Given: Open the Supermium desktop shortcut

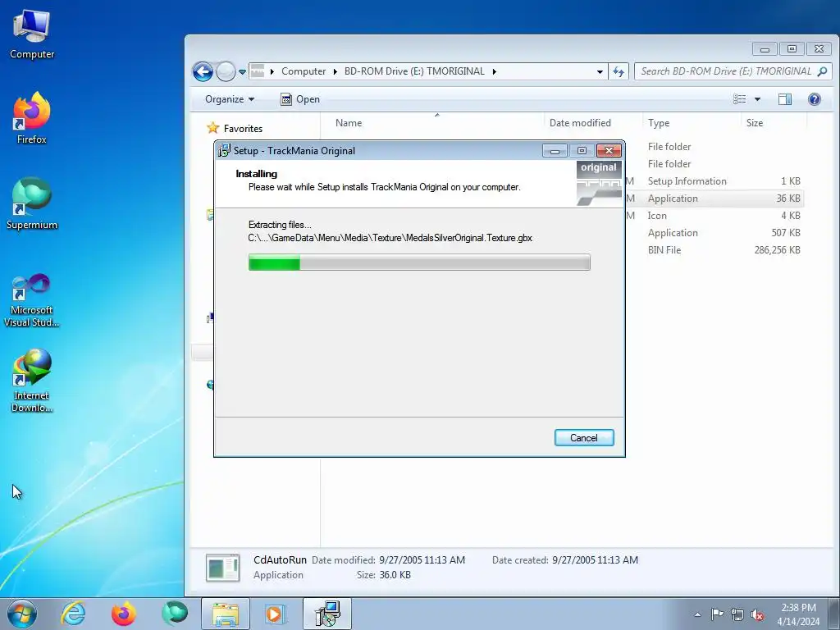Looking at the screenshot, I should point(32,204).
